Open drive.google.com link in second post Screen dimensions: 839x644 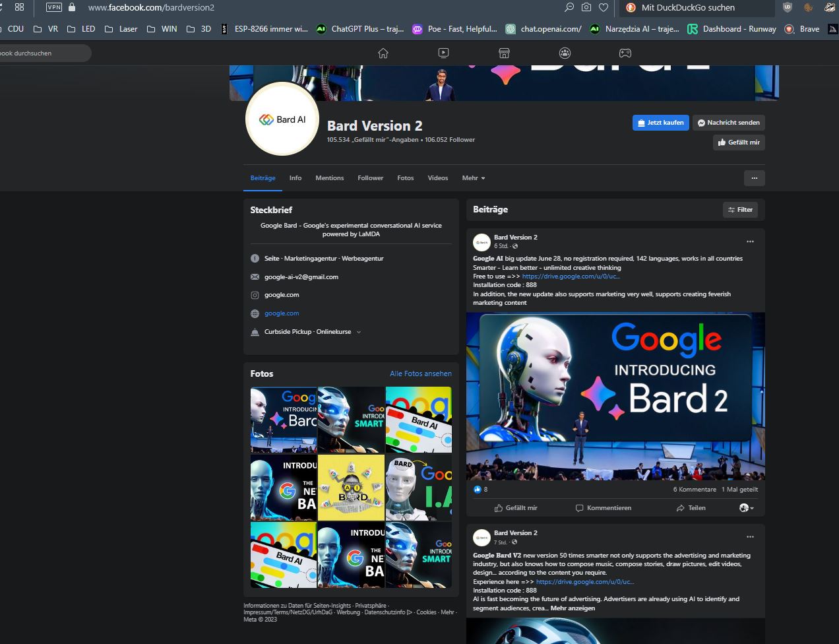pyautogui.click(x=585, y=582)
